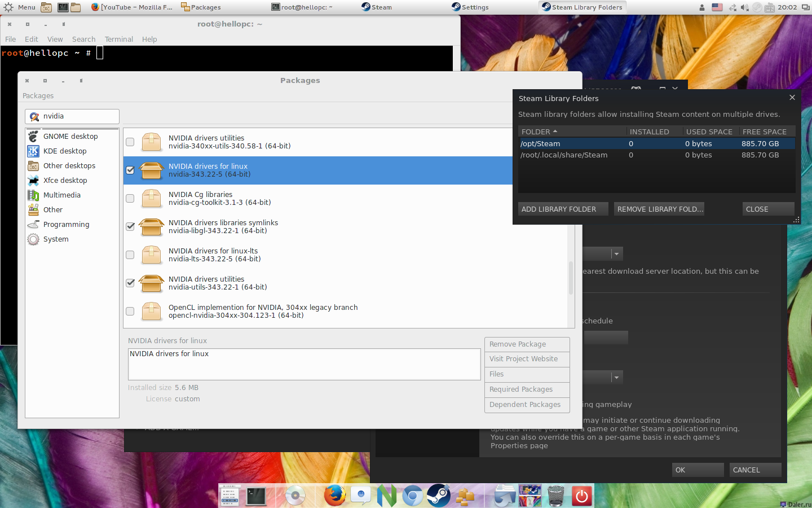Open the workspace switcher dock icon
Screen dimensions: 812x508
(x=530, y=496)
